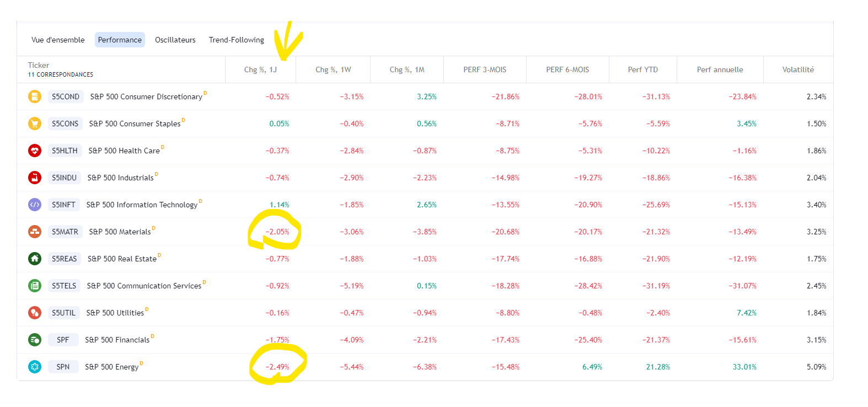Viewport: 868px width, 407px height.
Task: Click the Materials bricks icon
Action: pos(35,232)
